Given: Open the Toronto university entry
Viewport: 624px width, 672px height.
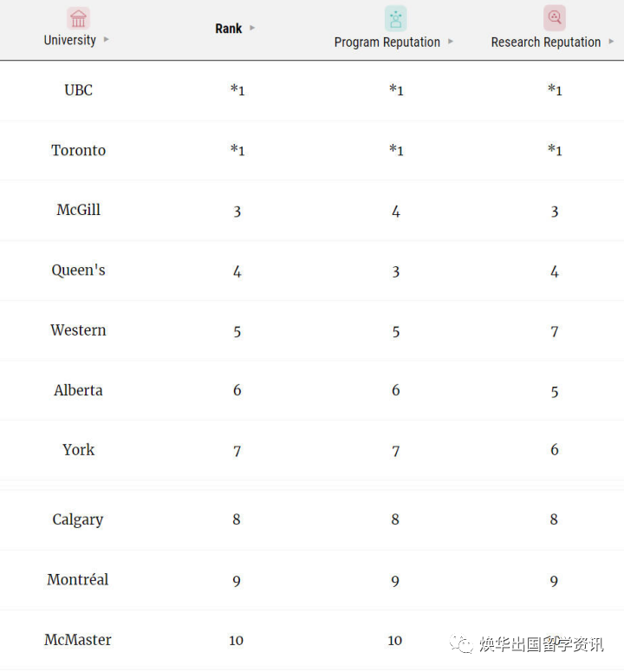Looking at the screenshot, I should click(78, 150).
